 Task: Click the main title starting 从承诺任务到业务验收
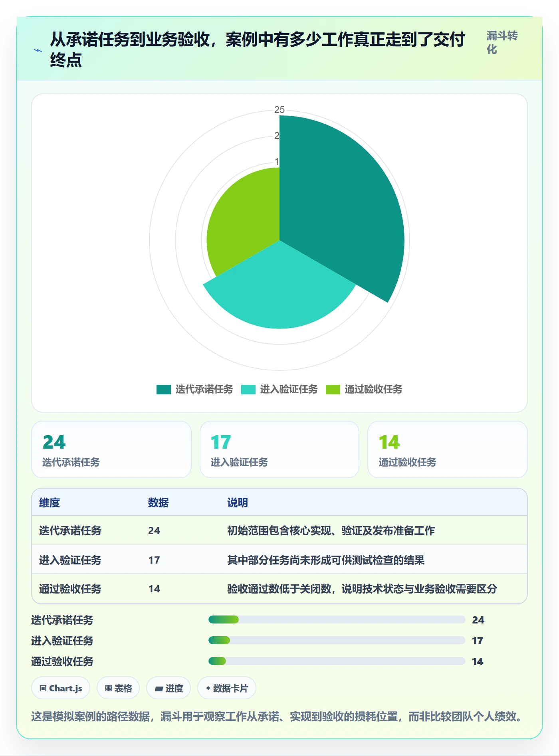[x=258, y=49]
